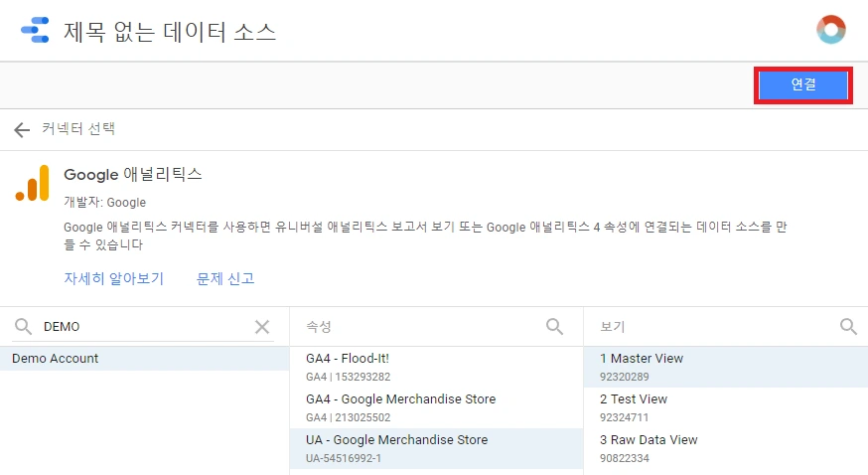Click the 보기 column header label

[612, 327]
